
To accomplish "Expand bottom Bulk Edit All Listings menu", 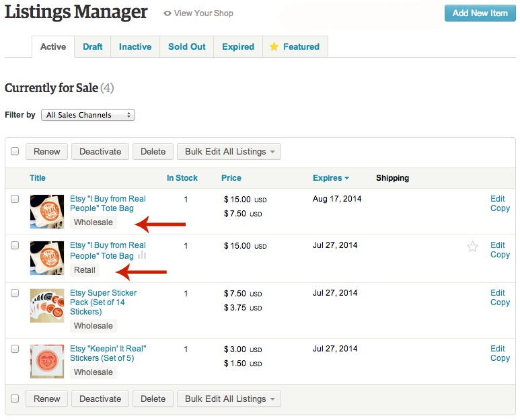I will (229, 398).
